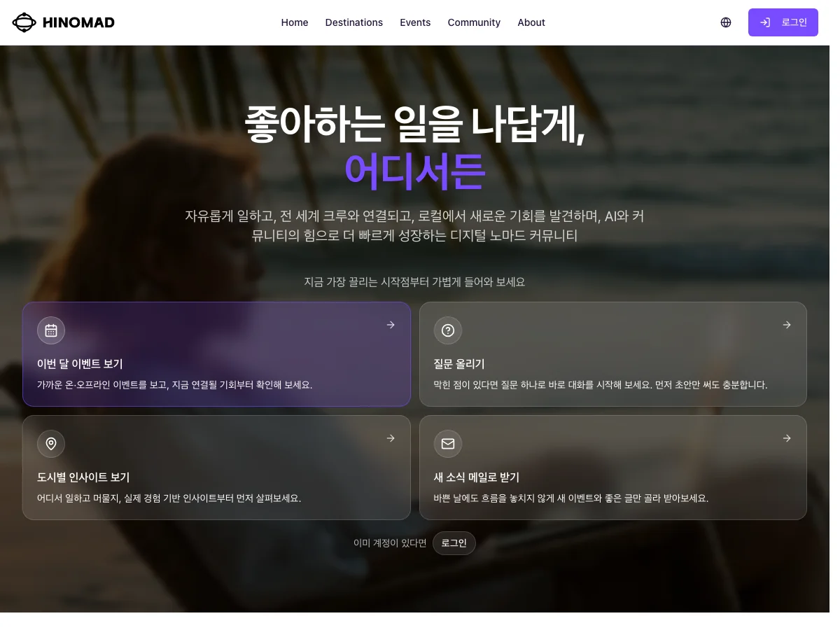Open the 도시별 인사이트 보기 card title
The height and width of the screenshot is (630, 840).
point(83,477)
